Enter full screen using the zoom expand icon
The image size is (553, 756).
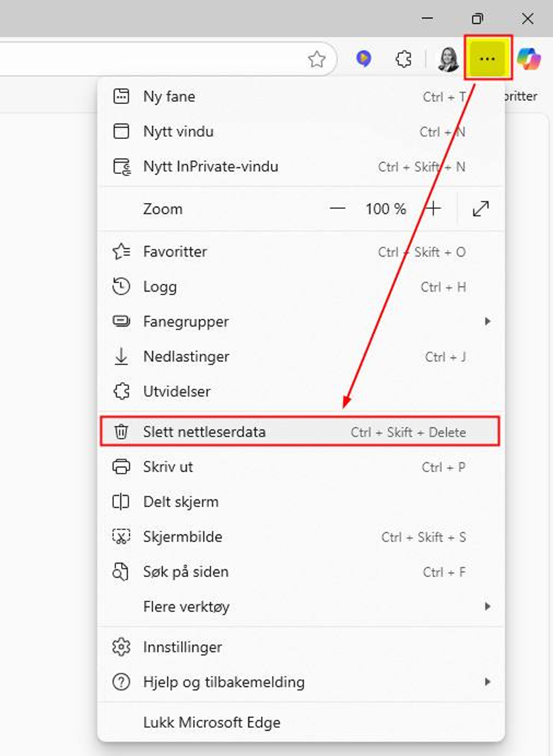click(x=481, y=208)
